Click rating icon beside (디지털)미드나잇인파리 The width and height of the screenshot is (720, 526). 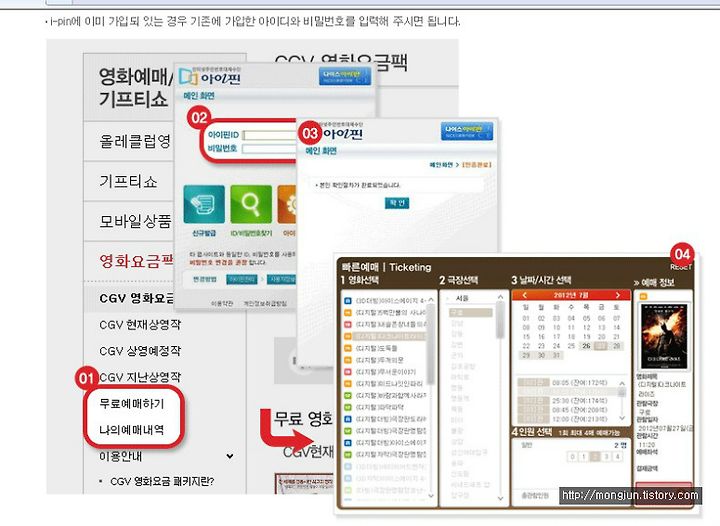pyautogui.click(x=348, y=383)
